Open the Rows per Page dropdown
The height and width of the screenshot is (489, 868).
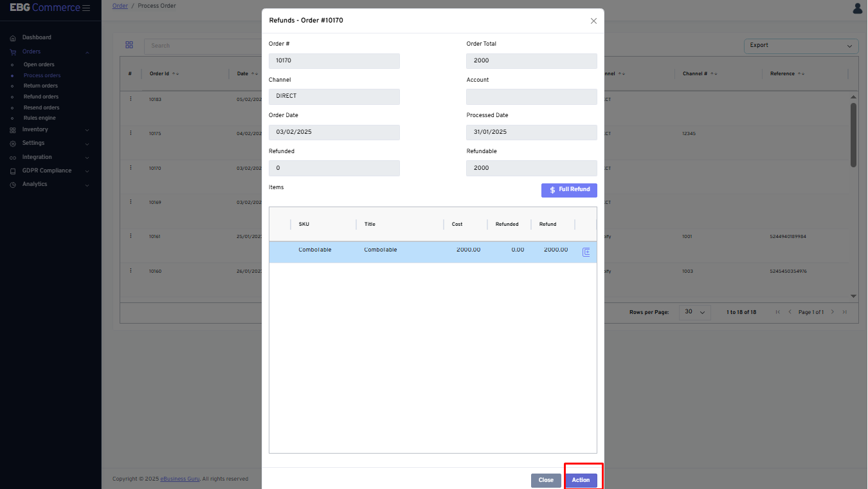click(x=694, y=312)
